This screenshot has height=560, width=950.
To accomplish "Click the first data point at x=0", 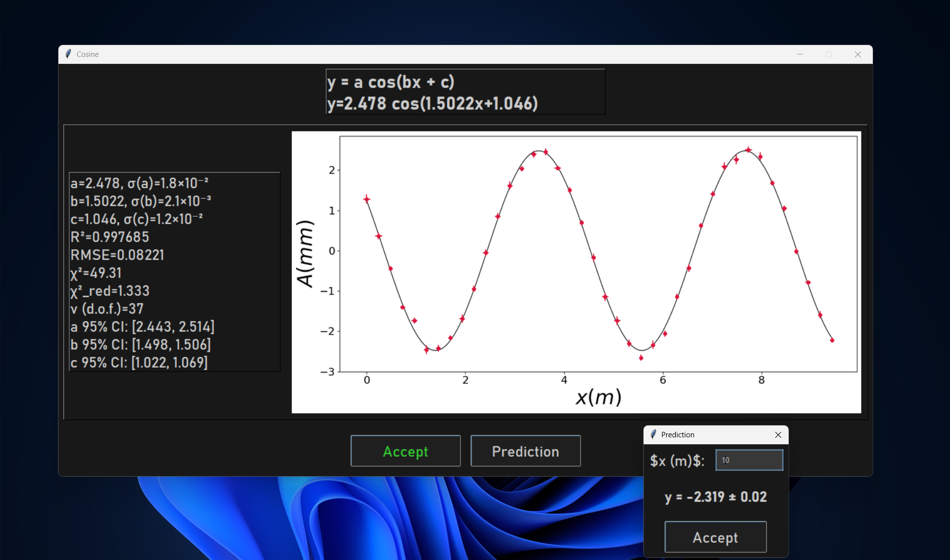I will [367, 199].
